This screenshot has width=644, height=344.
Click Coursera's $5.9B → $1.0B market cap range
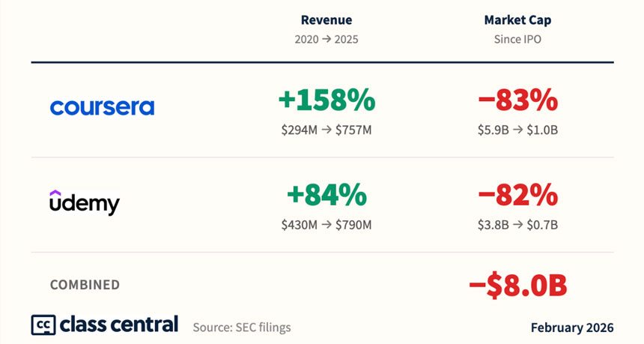[517, 130]
